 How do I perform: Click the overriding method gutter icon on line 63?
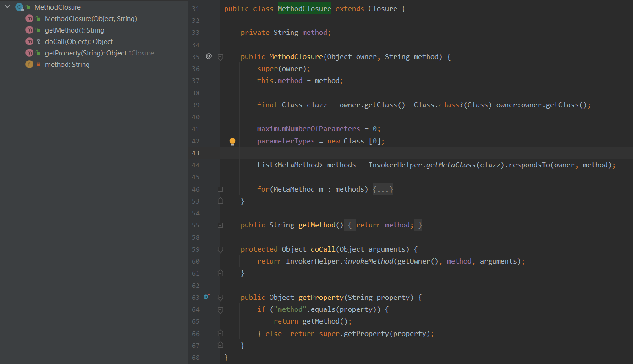click(x=207, y=297)
